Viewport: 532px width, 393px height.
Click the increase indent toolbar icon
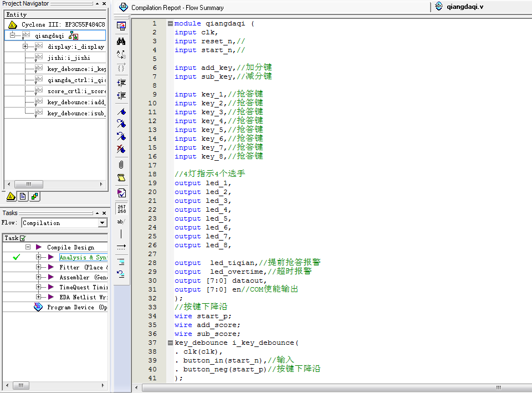click(121, 83)
